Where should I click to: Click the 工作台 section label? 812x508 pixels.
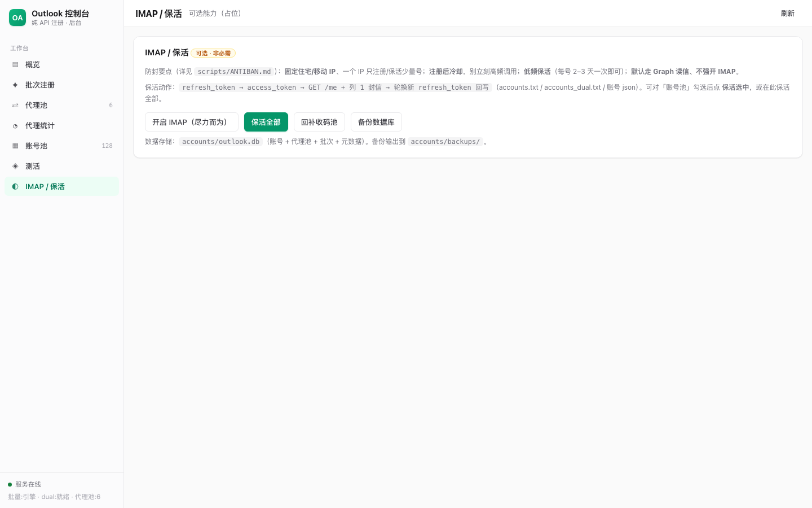coord(19,49)
